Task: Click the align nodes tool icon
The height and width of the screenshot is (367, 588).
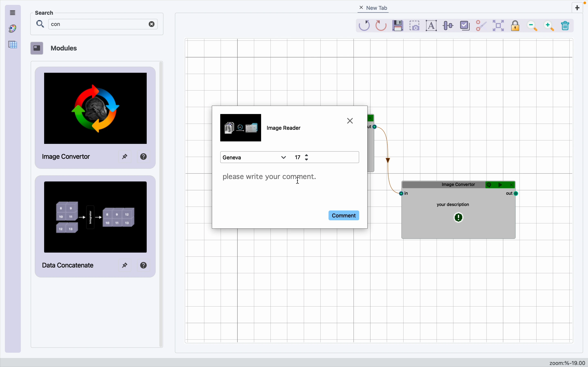Action: (448, 26)
